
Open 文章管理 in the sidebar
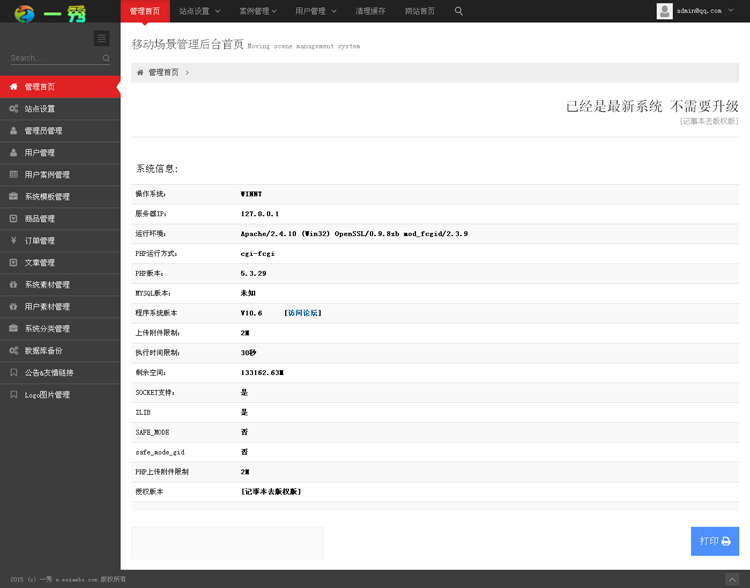60,263
